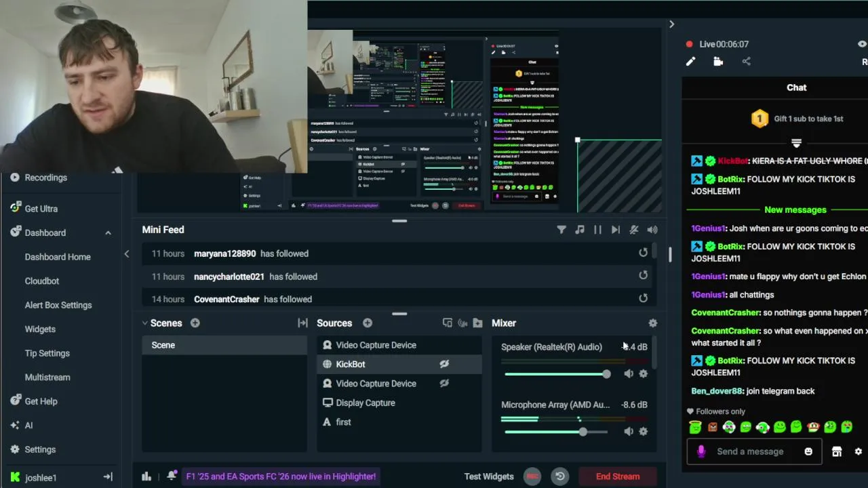The image size is (868, 488).
Task: Open the Mixer advanced audio settings gear
Action: [x=652, y=323]
